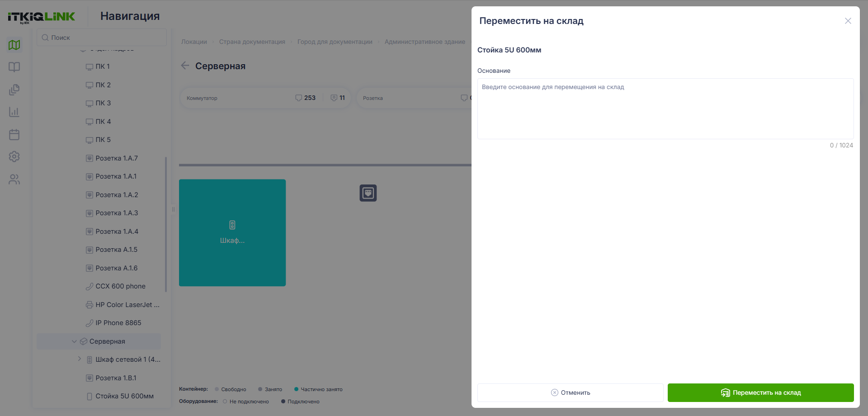The image size is (868, 416).
Task: Click the Навигация page heading
Action: coord(130,16)
